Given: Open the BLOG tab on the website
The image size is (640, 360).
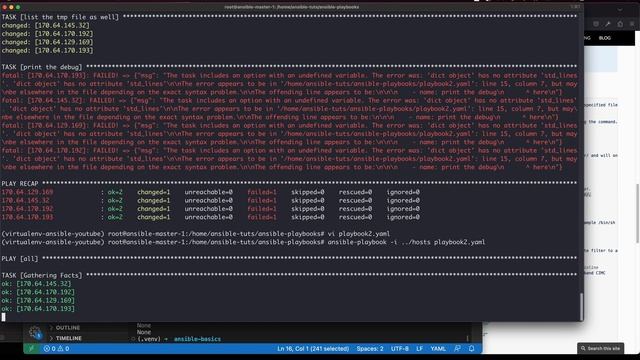Looking at the screenshot, I should (x=604, y=38).
